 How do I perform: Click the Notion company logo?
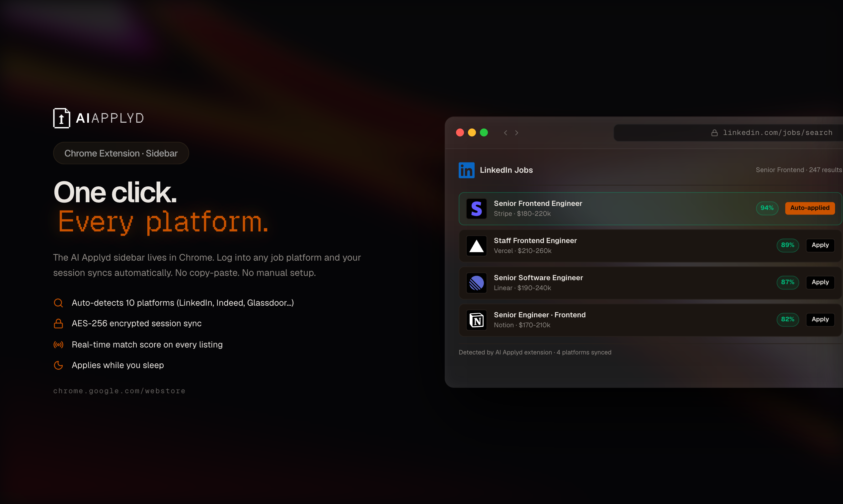coord(476,320)
